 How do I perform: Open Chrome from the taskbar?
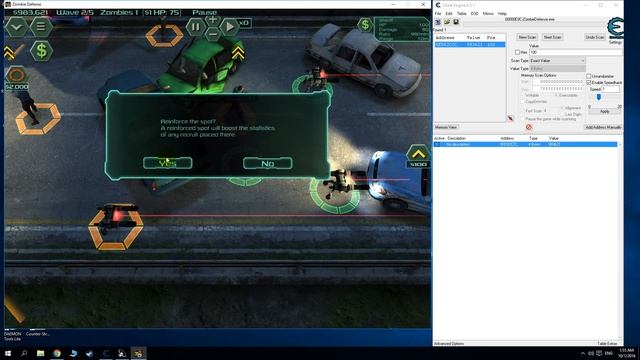coord(57,353)
